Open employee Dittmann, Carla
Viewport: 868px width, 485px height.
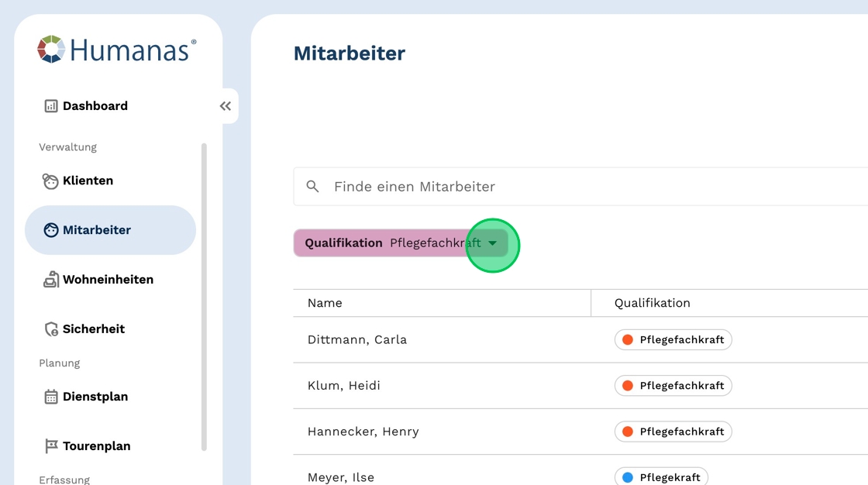[x=357, y=339]
